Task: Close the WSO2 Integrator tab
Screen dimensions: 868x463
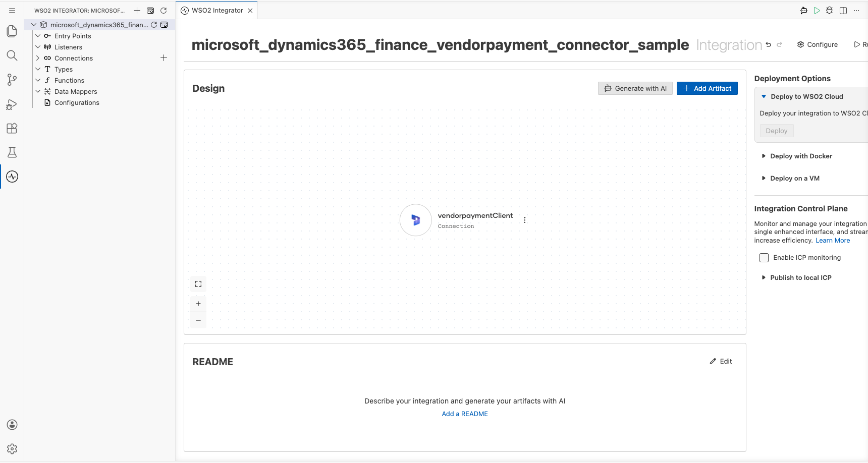Action: 250,11
